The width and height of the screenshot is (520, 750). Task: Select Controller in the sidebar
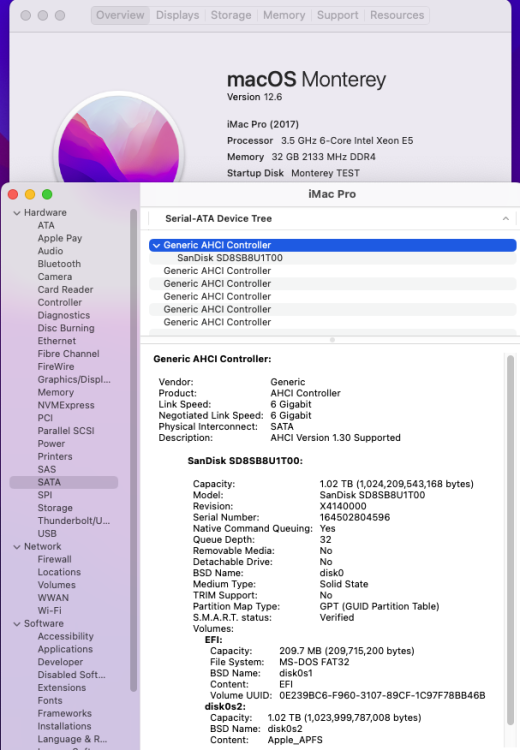[x=60, y=303]
